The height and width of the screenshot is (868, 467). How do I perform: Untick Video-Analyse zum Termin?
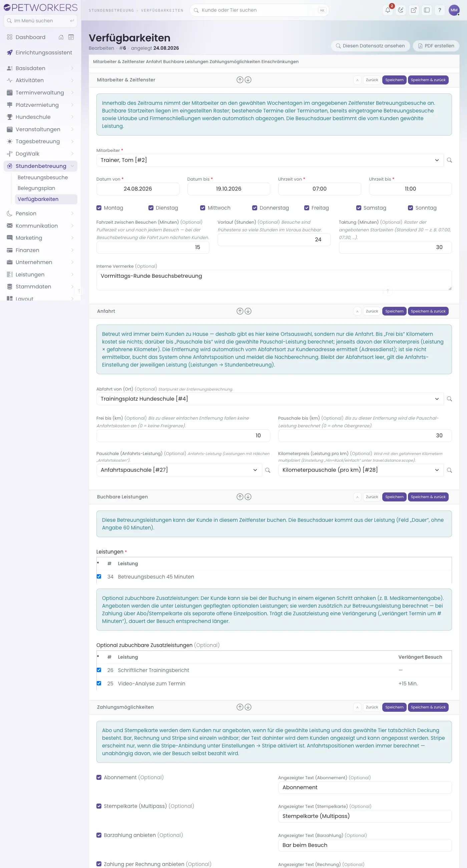[x=99, y=683]
